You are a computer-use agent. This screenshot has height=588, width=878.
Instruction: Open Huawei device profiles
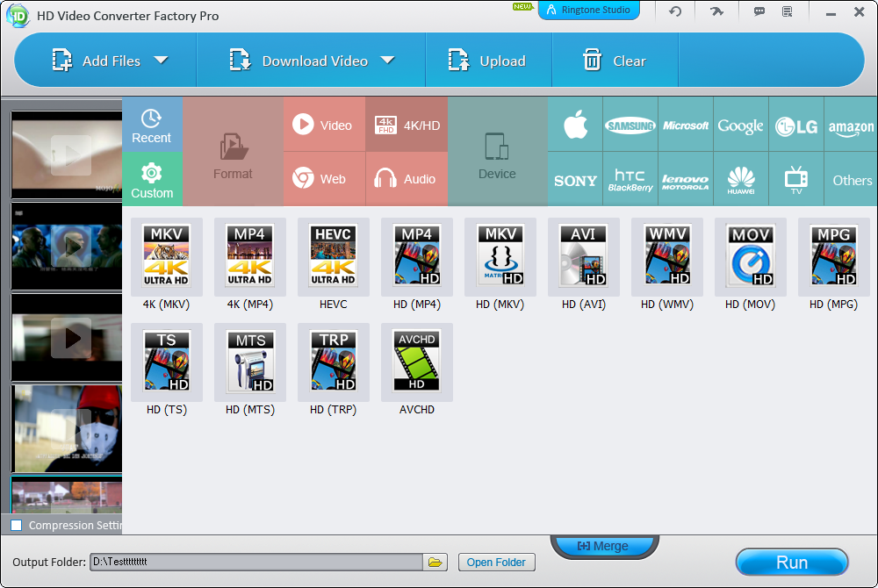point(741,179)
